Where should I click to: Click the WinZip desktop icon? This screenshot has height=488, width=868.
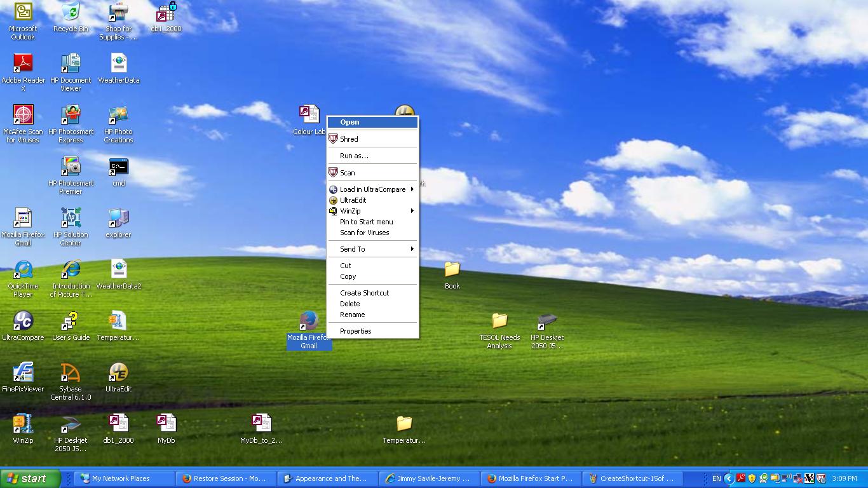pyautogui.click(x=23, y=424)
